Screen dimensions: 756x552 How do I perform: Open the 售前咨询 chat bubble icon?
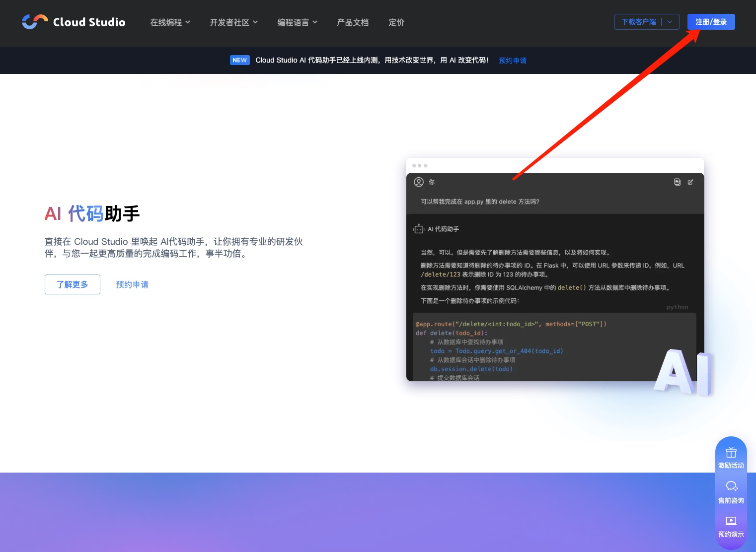tap(731, 486)
